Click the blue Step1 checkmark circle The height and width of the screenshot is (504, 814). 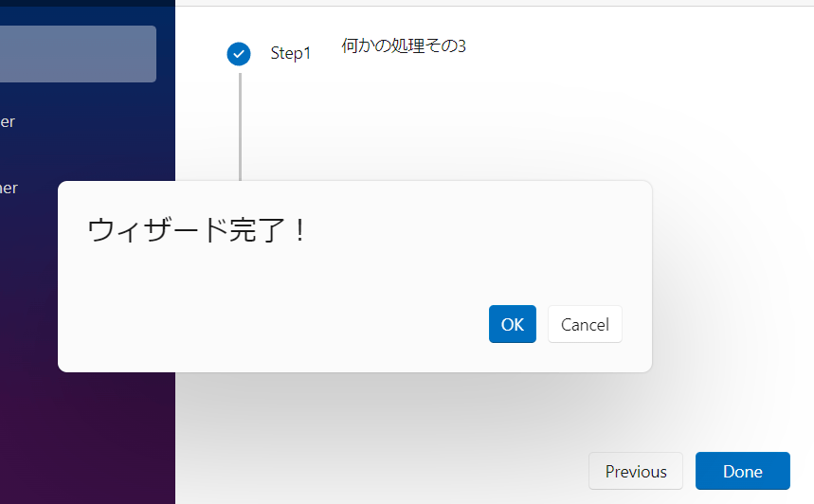pyautogui.click(x=239, y=54)
